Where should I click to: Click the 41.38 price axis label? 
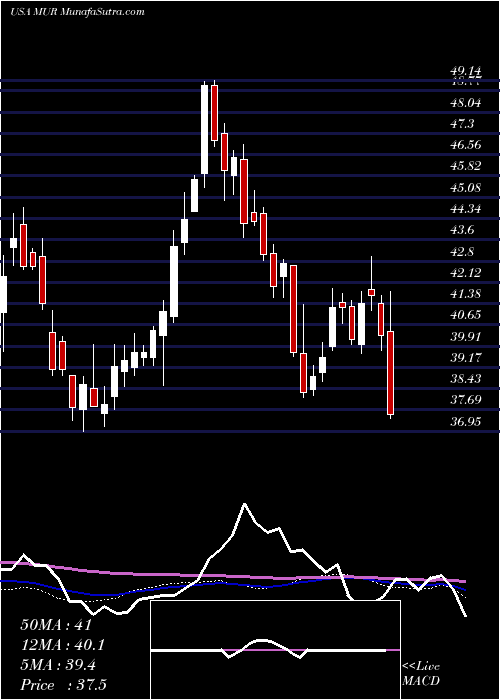coord(466,294)
